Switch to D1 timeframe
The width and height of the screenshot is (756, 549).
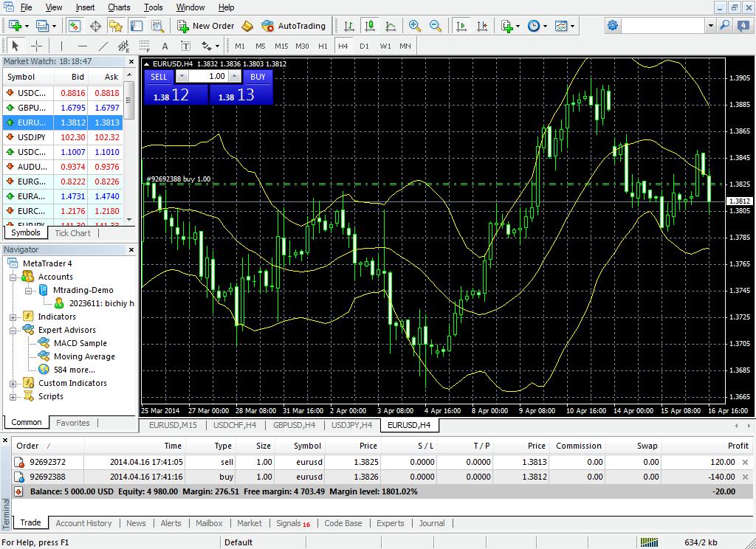pos(364,46)
